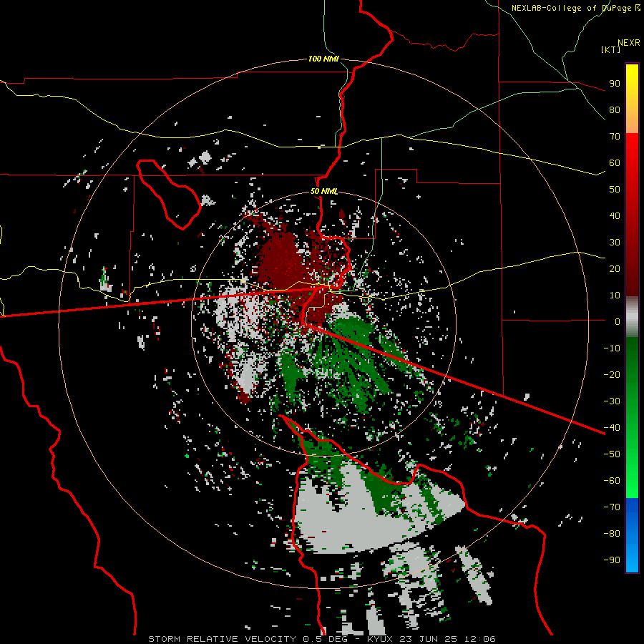Click the -80 knot scale label
Viewport: 644px width, 644px height.
tap(612, 534)
